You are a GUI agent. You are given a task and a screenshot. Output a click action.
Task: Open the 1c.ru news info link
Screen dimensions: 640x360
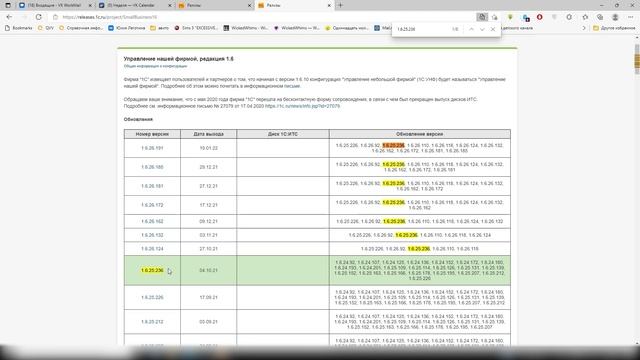click(x=302, y=106)
